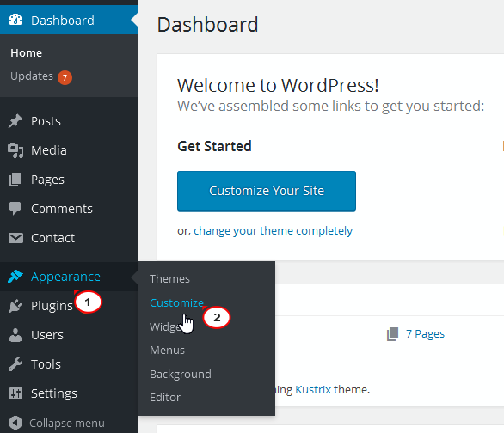
Task: Open the Contact menu
Action: pos(52,238)
